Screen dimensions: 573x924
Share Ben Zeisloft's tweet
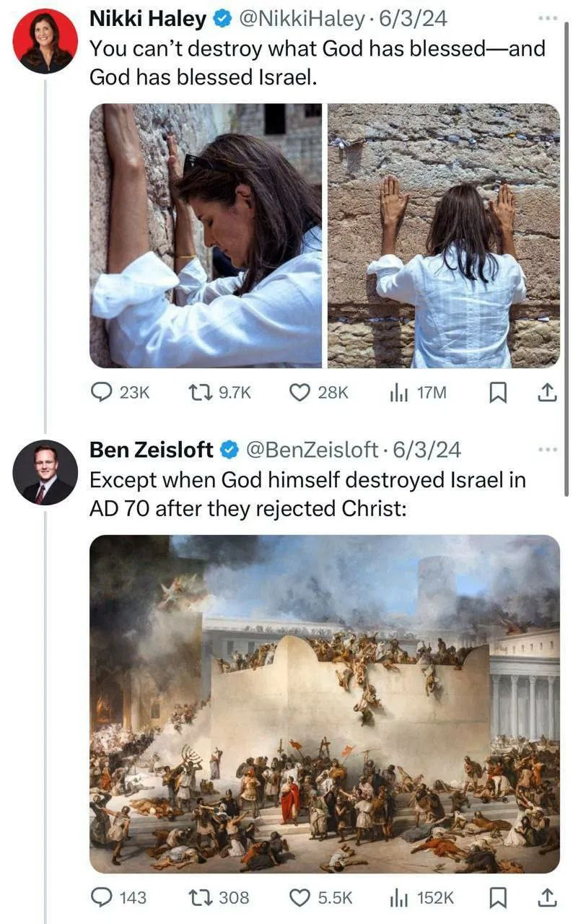coord(548,897)
